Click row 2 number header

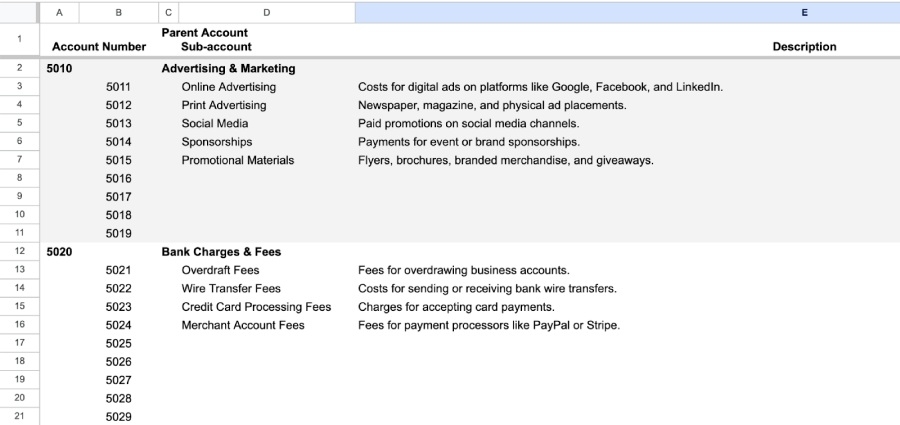point(19,69)
